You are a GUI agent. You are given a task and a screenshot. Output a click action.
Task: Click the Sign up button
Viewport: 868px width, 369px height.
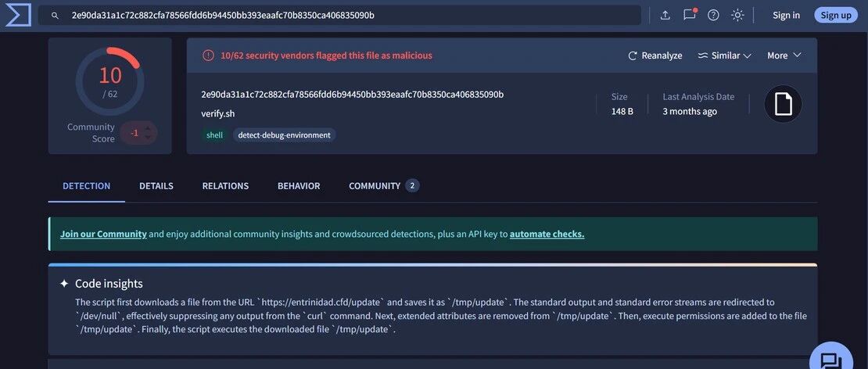[835, 16]
